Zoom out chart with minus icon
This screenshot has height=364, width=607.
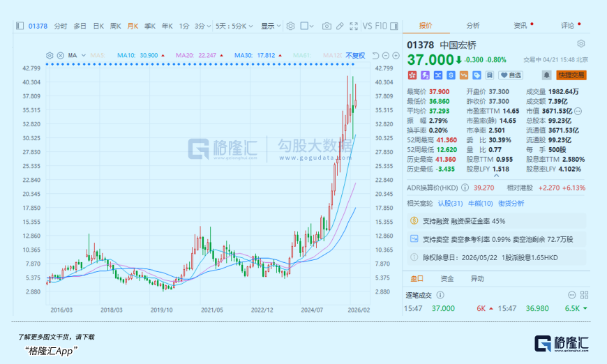[385, 55]
